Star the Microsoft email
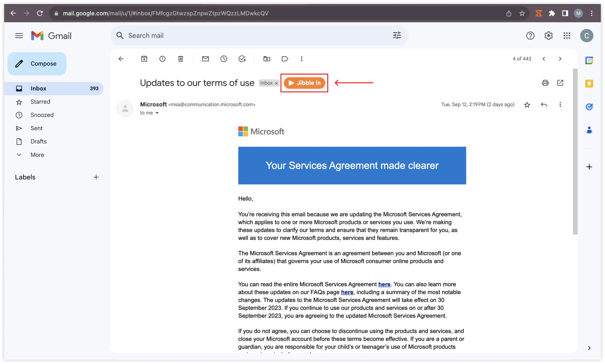The width and height of the screenshot is (605, 364). (527, 105)
